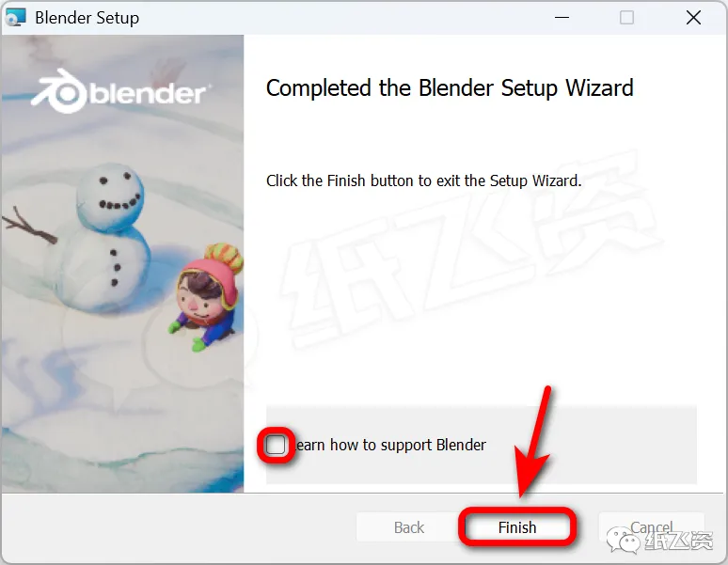Click the Blender Setup installer icon in title bar
Image resolution: width=728 pixels, height=565 pixels.
coord(15,17)
